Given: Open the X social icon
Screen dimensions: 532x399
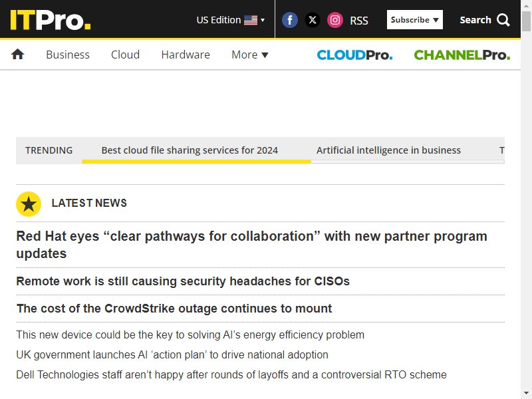Looking at the screenshot, I should point(313,20).
